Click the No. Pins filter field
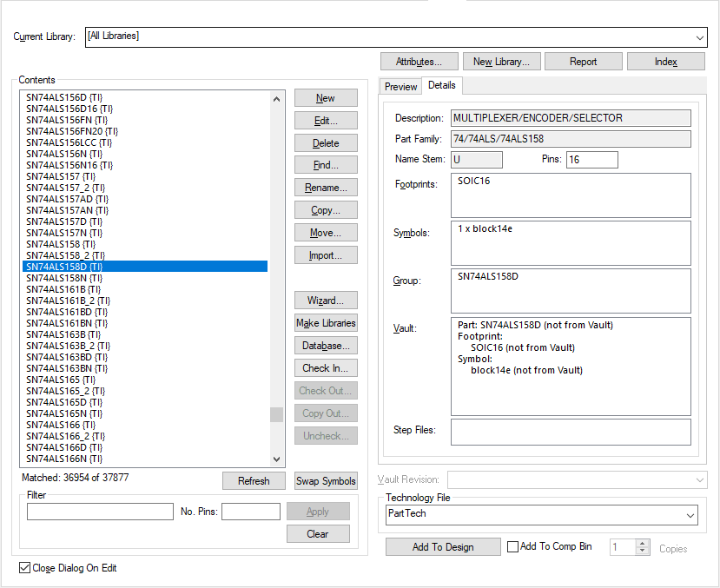Image resolution: width=720 pixels, height=588 pixels. (x=250, y=512)
